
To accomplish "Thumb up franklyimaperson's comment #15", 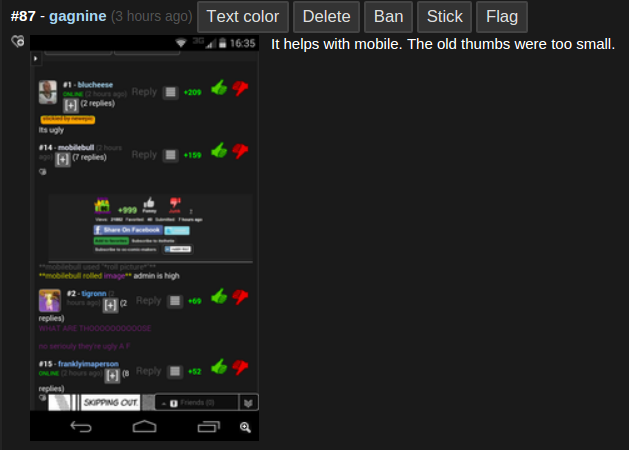I will coord(219,368).
